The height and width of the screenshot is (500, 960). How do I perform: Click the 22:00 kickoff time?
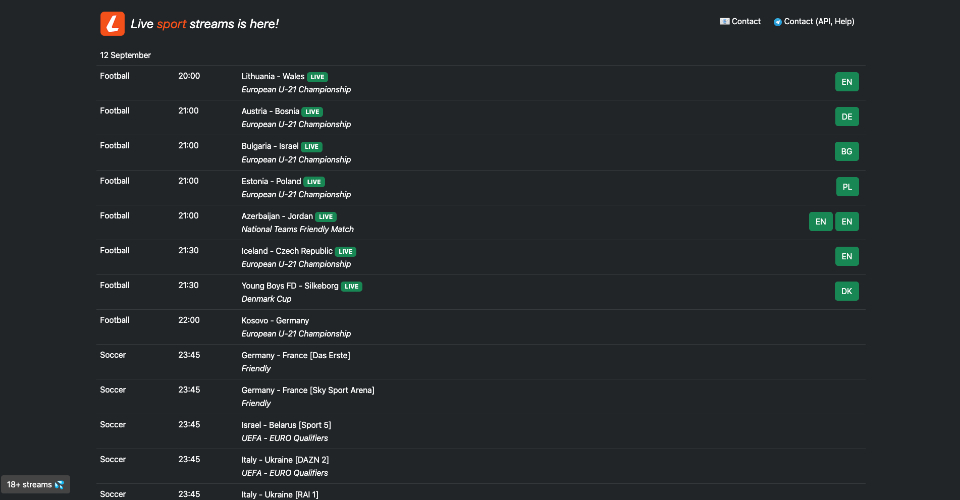[x=189, y=321]
